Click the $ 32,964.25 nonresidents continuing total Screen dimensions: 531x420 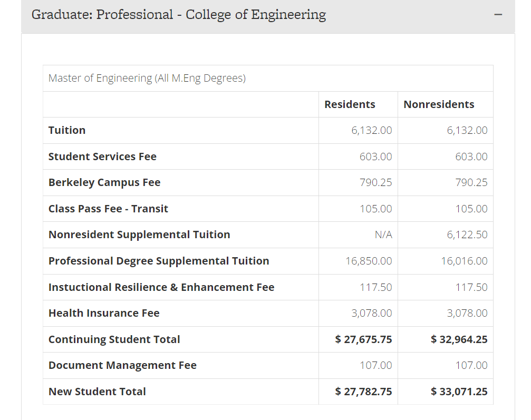click(x=459, y=339)
